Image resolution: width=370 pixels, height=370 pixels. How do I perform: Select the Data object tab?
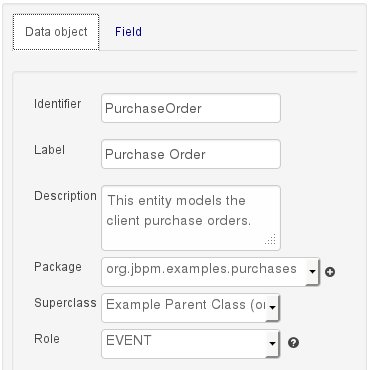(x=56, y=32)
